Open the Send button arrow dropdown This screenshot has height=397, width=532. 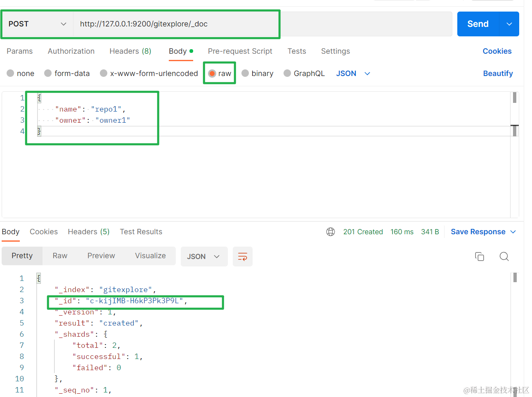click(509, 24)
